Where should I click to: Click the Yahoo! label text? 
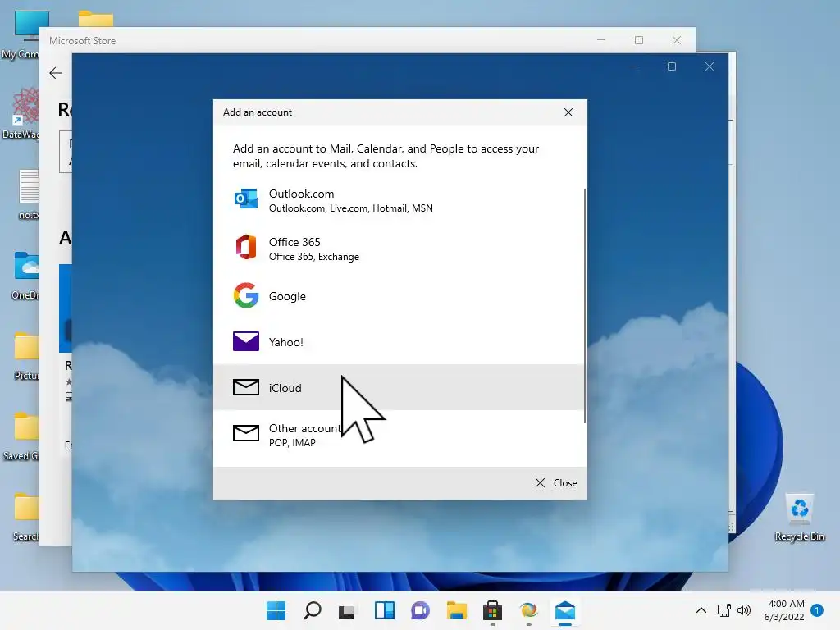click(286, 342)
